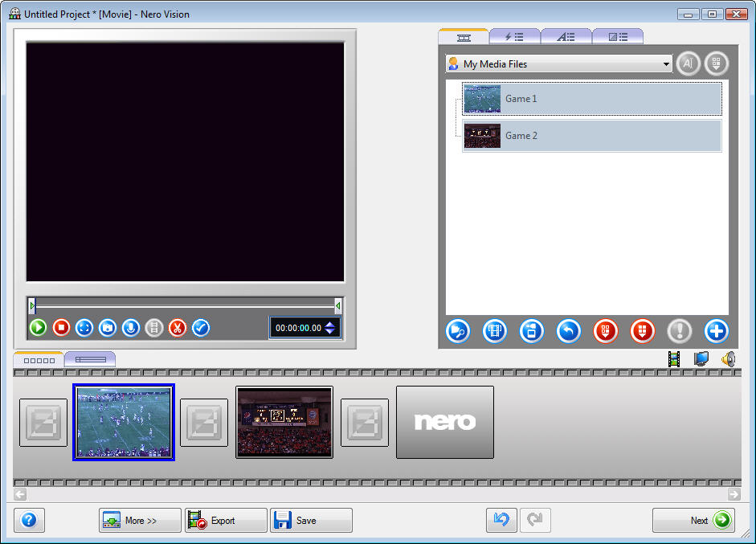756x544 pixels.
Task: Click the Game 1 media thumbnail
Action: pos(482,98)
